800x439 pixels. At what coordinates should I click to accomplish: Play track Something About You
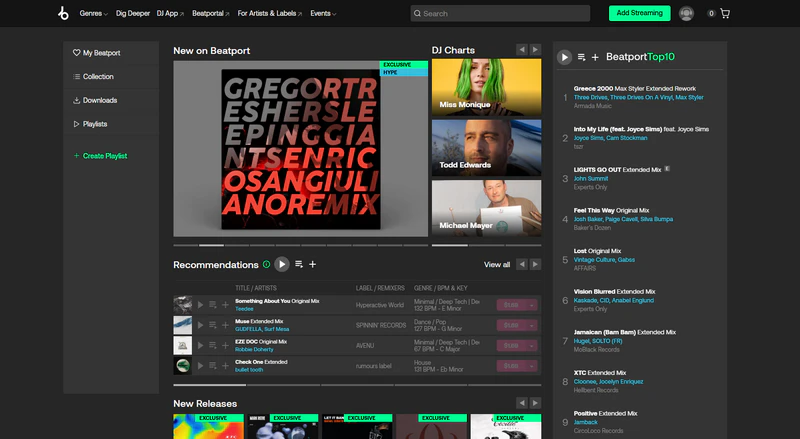[201, 305]
